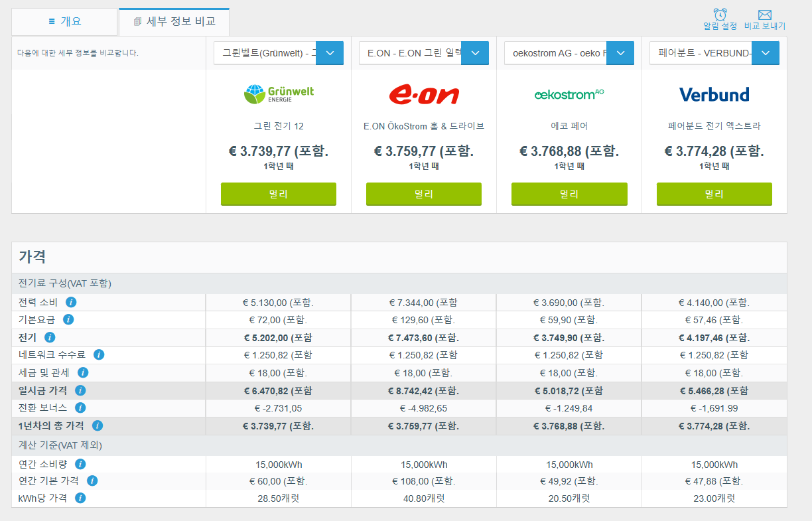Open the E.ON 그린 일렉 tariff dropdown
Screen dimensions: 812x521
tap(424, 53)
